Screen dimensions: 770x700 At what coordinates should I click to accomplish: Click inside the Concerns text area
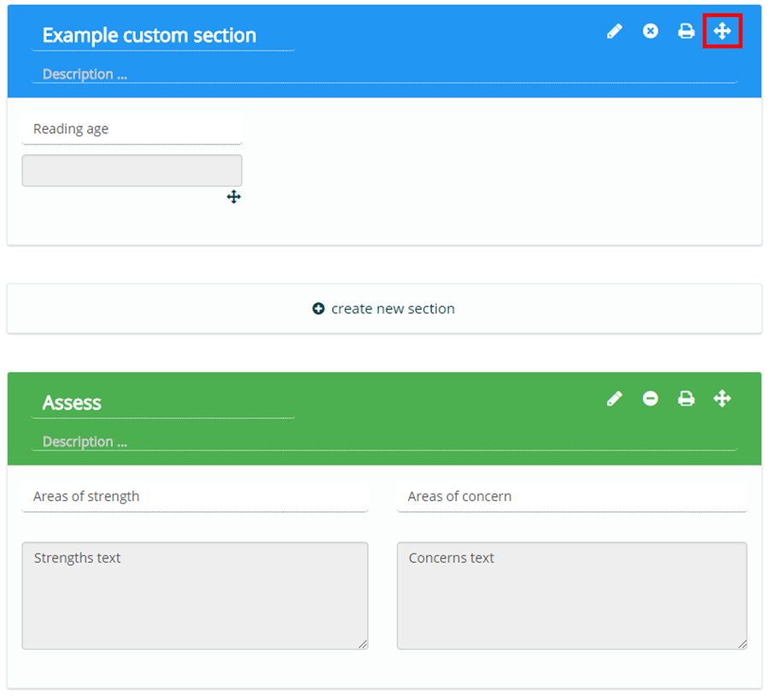(x=571, y=596)
